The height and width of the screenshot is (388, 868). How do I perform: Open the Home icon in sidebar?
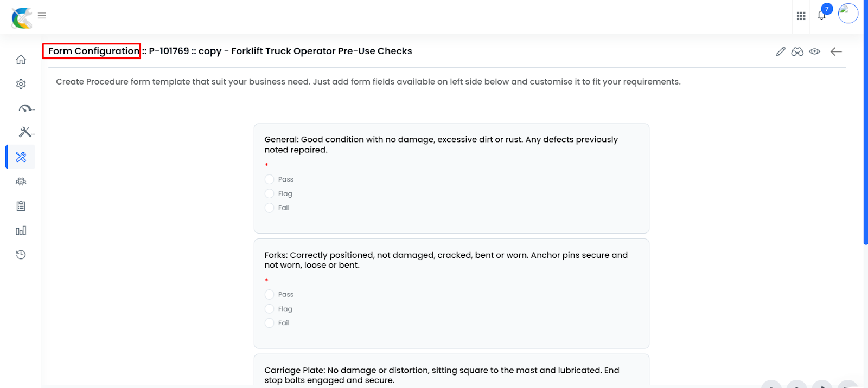coord(21,60)
